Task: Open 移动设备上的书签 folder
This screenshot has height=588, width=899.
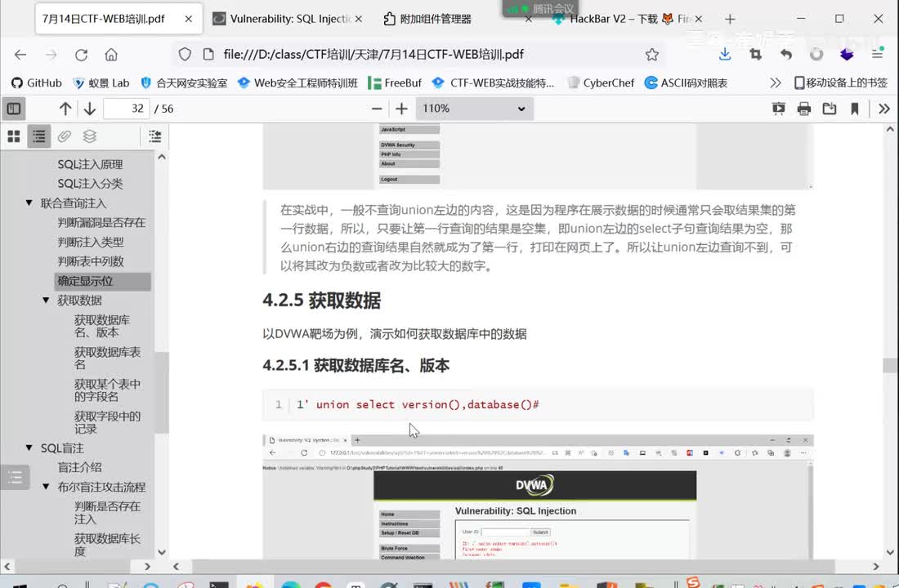Action: tap(841, 83)
